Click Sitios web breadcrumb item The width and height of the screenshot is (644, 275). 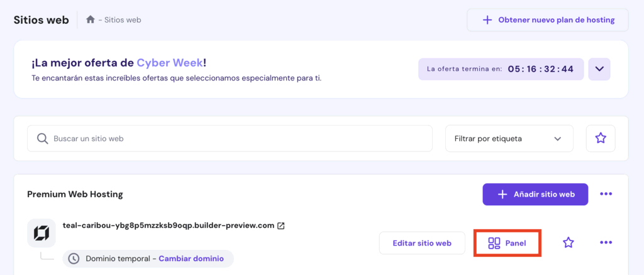(123, 19)
